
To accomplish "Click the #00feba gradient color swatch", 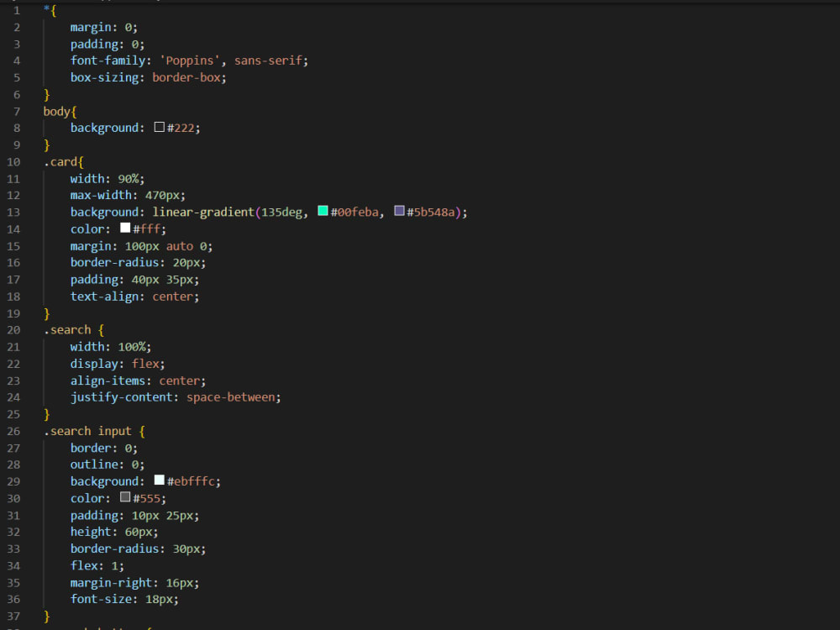I will tap(323, 211).
